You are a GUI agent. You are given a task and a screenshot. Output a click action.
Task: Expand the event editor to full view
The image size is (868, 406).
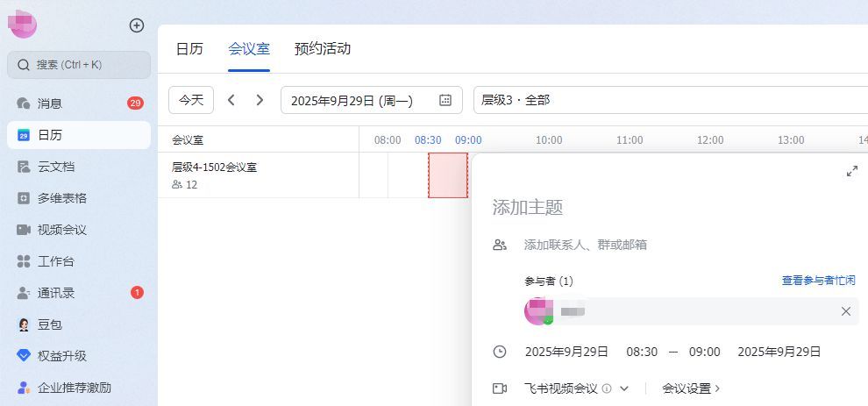point(851,171)
